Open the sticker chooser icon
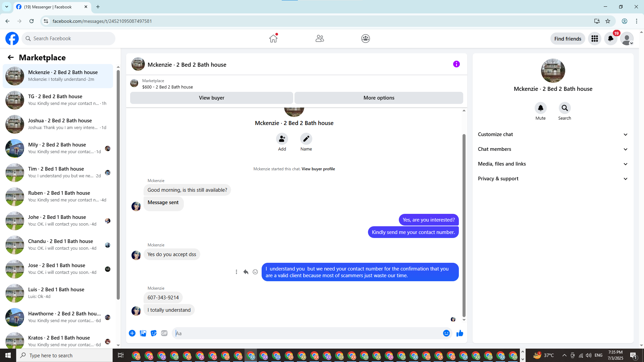The image size is (644, 362). pos(154,333)
